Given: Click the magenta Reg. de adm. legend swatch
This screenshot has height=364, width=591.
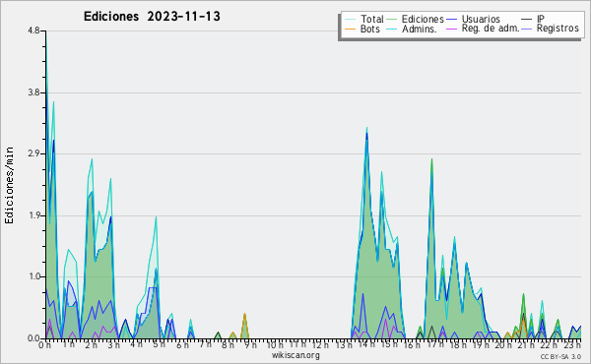Looking at the screenshot, I should pos(451,29).
